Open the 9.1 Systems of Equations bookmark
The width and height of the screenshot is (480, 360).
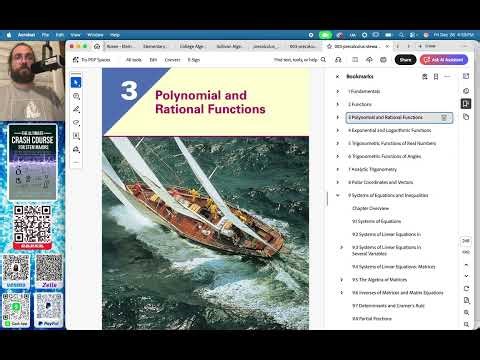coord(376,221)
